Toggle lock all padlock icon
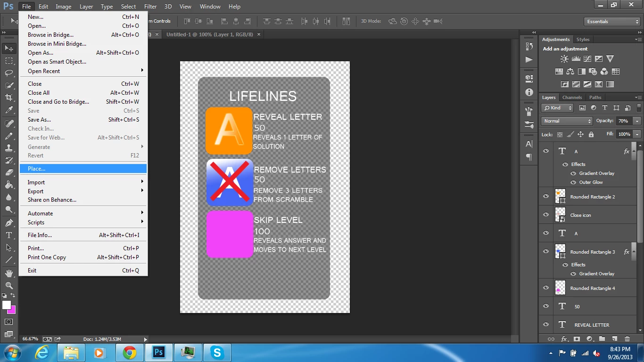The width and height of the screenshot is (644, 362). pyautogui.click(x=591, y=134)
